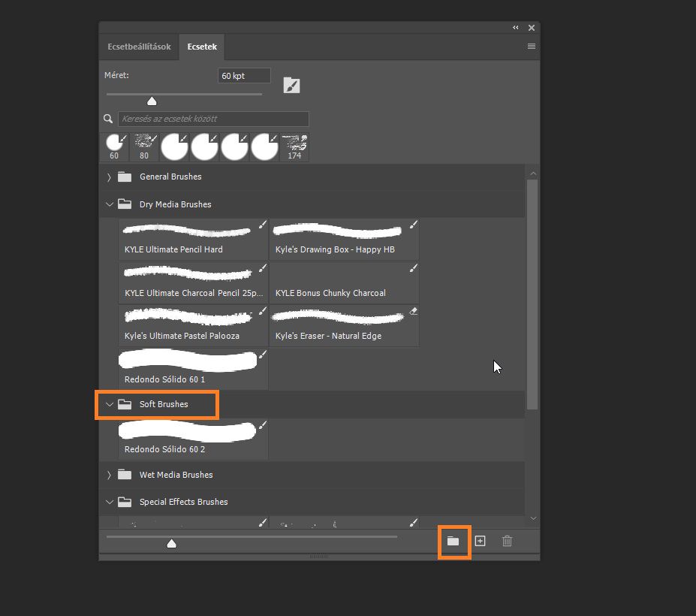This screenshot has height=616, width=696.
Task: Collapse the Special Effects Brushes group chevron
Action: (x=109, y=502)
